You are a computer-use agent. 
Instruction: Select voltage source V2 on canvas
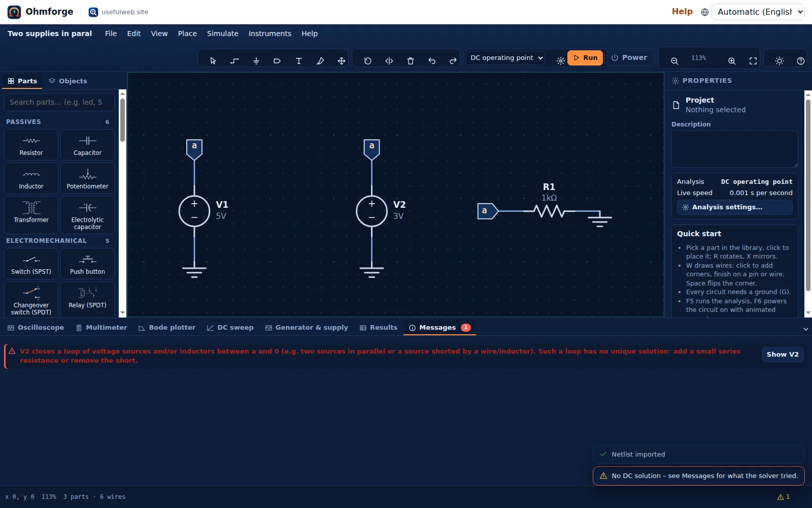372,211
